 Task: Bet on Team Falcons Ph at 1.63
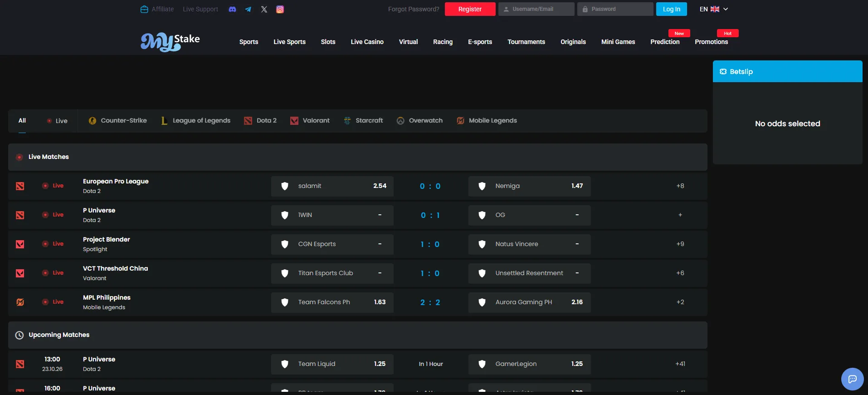point(332,302)
